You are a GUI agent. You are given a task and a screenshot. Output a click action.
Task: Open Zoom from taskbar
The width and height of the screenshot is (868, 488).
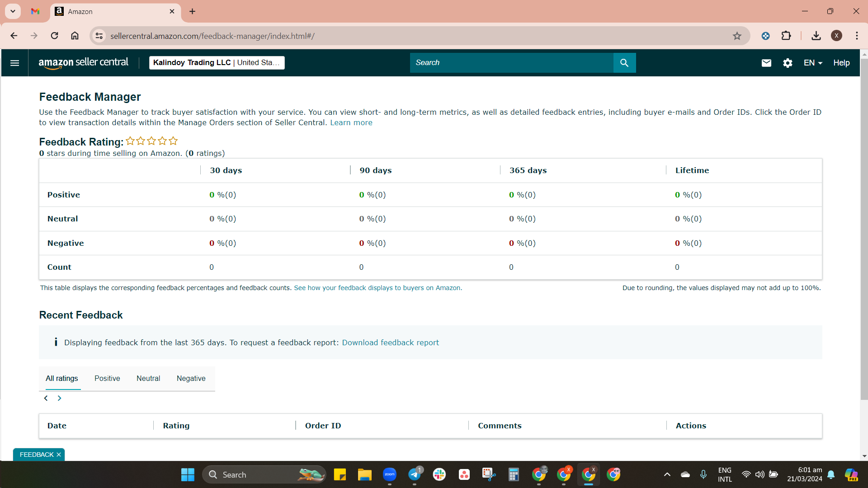pyautogui.click(x=389, y=475)
